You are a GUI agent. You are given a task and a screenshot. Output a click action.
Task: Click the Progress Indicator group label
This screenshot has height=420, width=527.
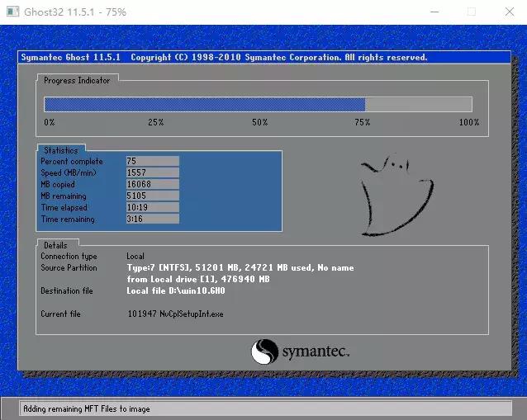[x=77, y=81]
